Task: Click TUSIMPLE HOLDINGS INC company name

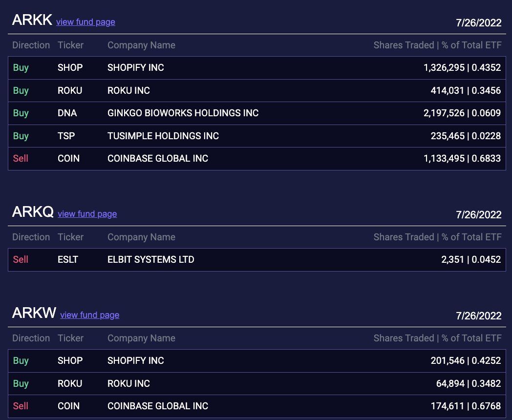Action: point(163,136)
